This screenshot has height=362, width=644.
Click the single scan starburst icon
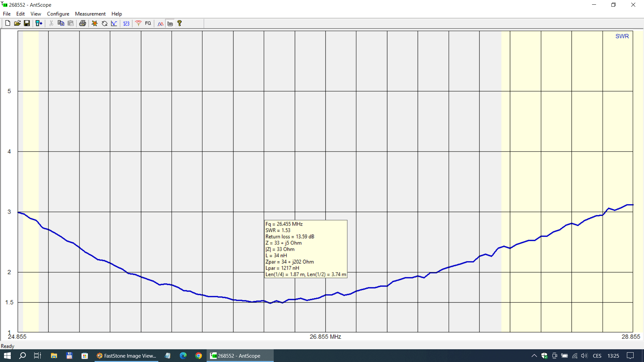95,23
